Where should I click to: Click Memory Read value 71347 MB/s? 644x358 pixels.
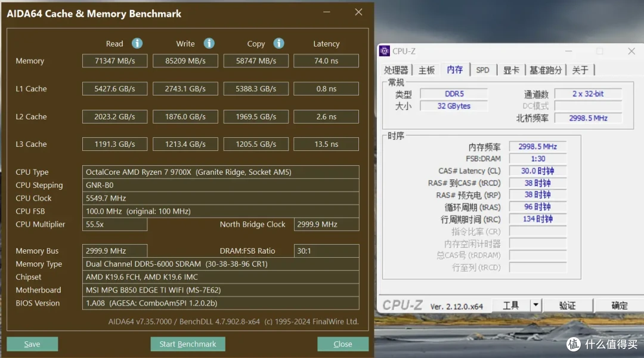[x=114, y=61]
